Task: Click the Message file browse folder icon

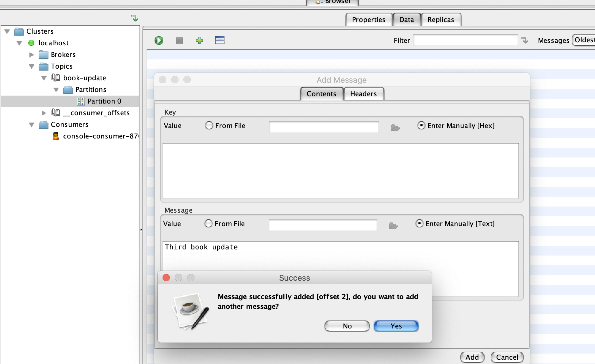Action: tap(393, 226)
